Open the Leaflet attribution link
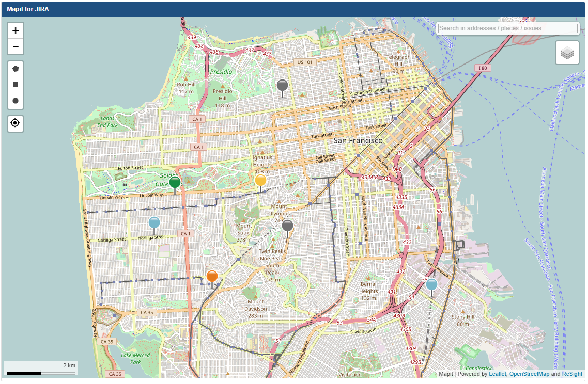Screen dimensions: 588x384 click(497, 374)
